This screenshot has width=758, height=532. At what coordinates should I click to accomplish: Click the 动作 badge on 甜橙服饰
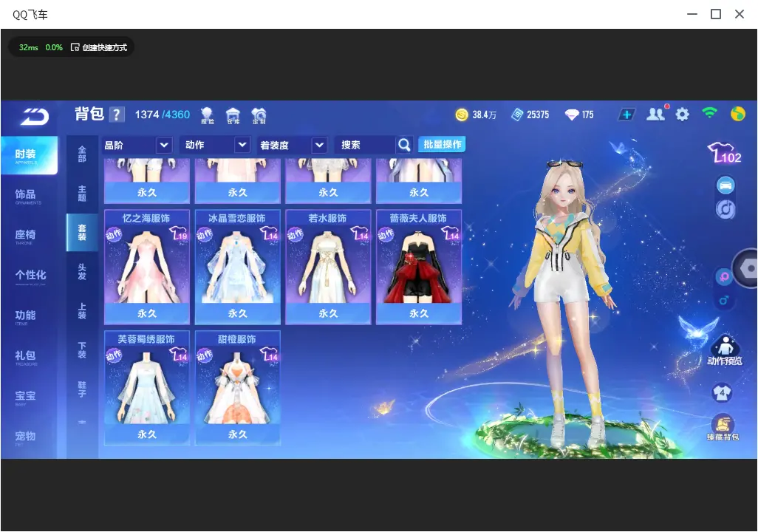(205, 356)
